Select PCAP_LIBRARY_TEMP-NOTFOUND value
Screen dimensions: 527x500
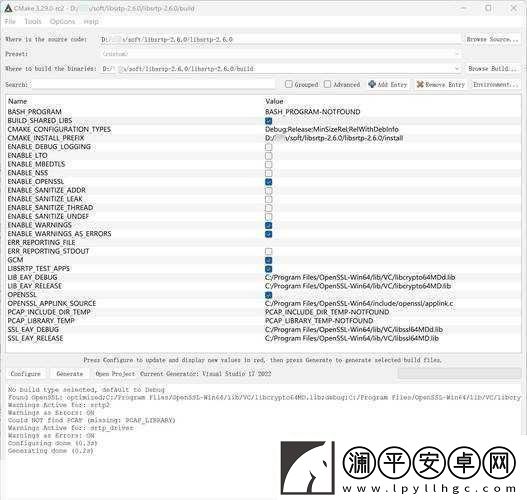point(319,321)
